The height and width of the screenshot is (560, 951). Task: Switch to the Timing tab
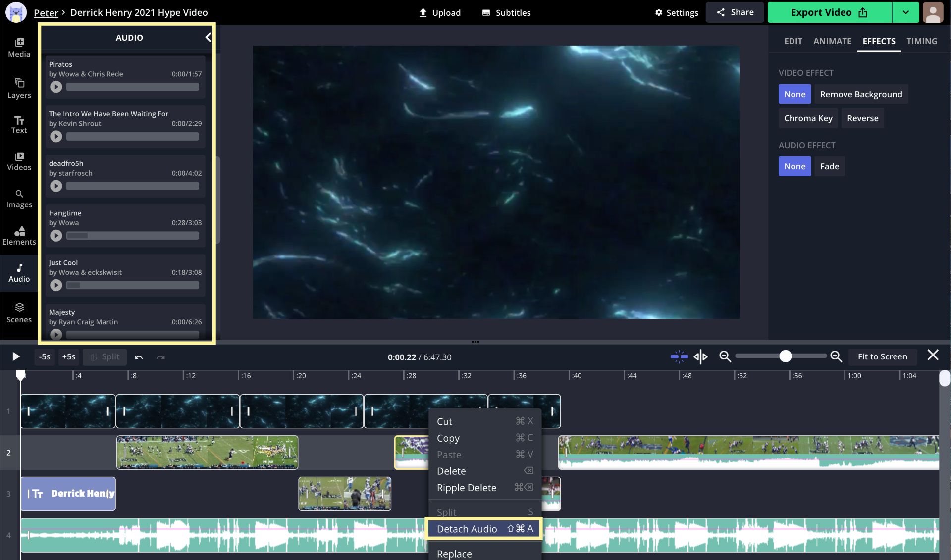921,41
